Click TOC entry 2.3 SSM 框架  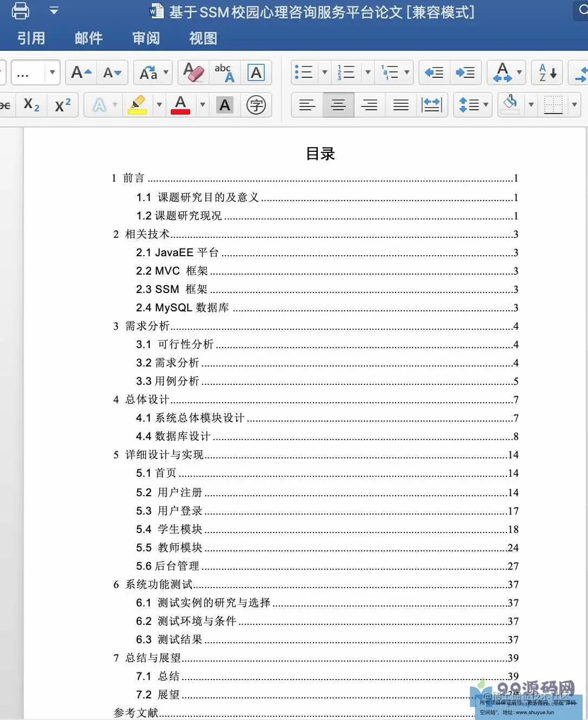tap(327, 289)
